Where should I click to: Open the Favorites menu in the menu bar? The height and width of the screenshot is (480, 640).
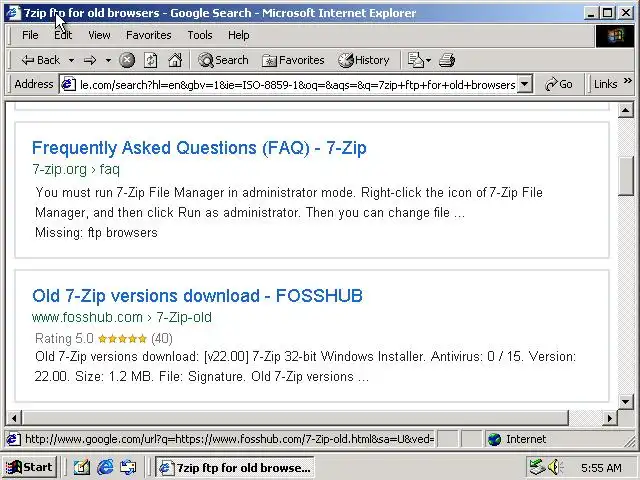149,35
